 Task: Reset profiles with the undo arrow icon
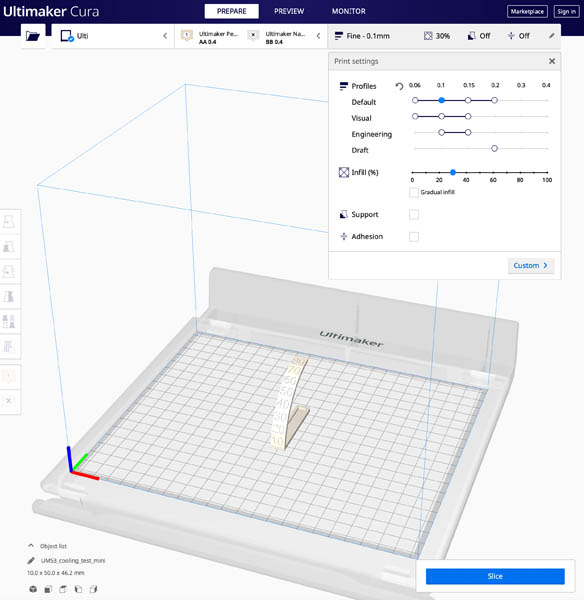[x=399, y=86]
